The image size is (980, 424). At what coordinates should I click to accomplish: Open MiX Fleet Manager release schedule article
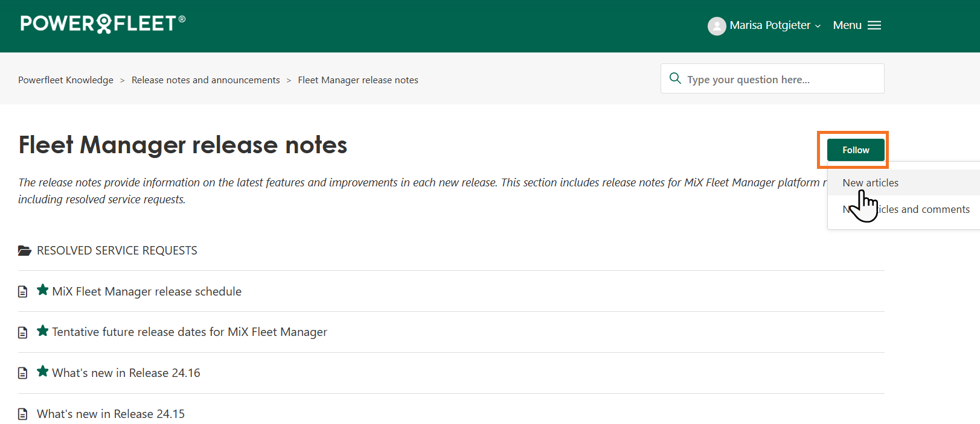[x=147, y=291]
